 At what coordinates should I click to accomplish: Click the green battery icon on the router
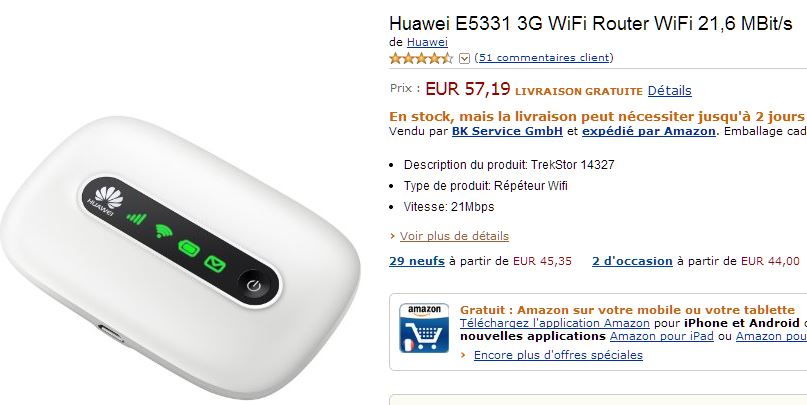pyautogui.click(x=189, y=248)
